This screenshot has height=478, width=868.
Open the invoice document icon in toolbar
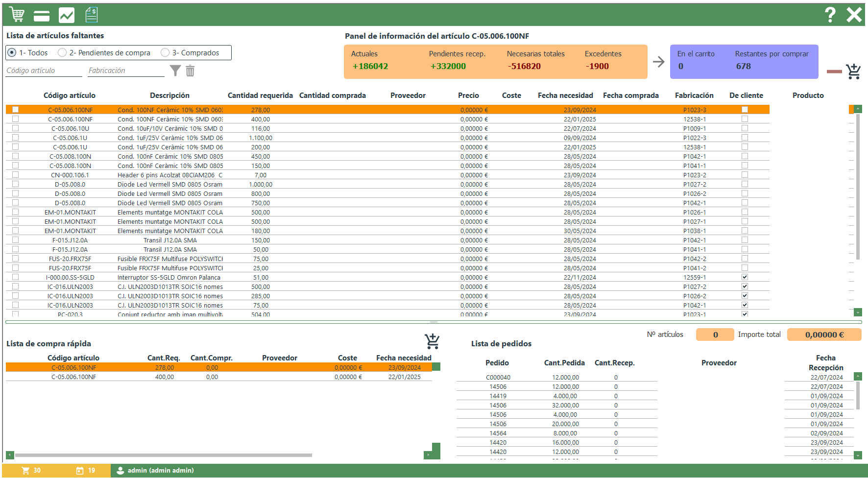pyautogui.click(x=92, y=15)
